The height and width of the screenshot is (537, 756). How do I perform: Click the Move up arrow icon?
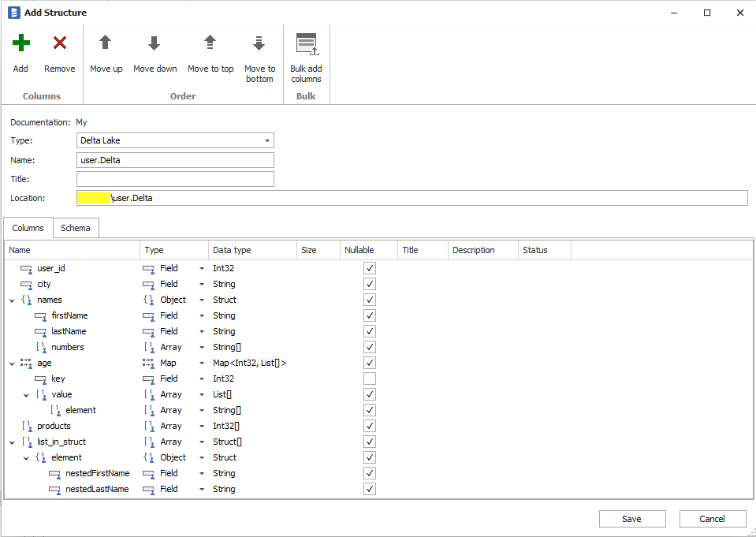[x=106, y=43]
